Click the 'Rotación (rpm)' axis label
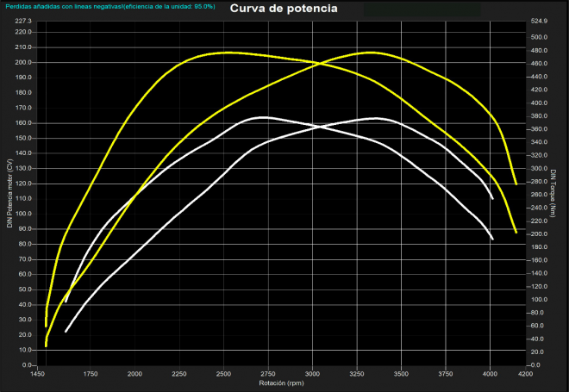Image resolution: width=569 pixels, height=392 pixels. tap(284, 383)
